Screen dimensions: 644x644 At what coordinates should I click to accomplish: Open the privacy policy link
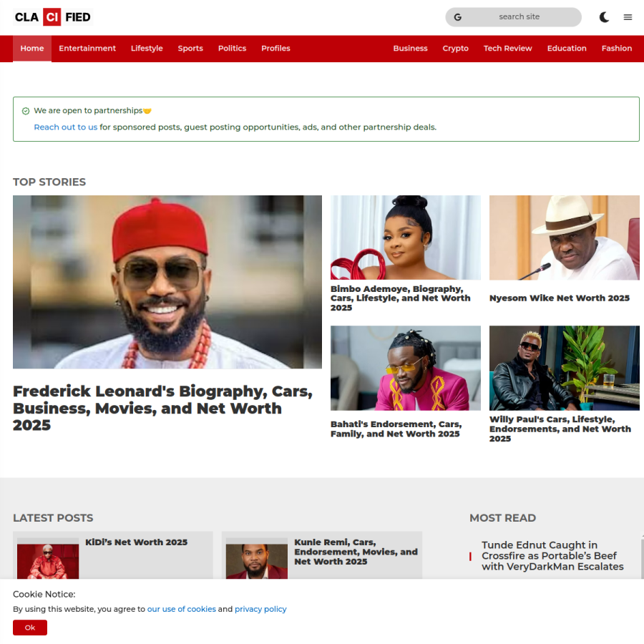tap(260, 609)
